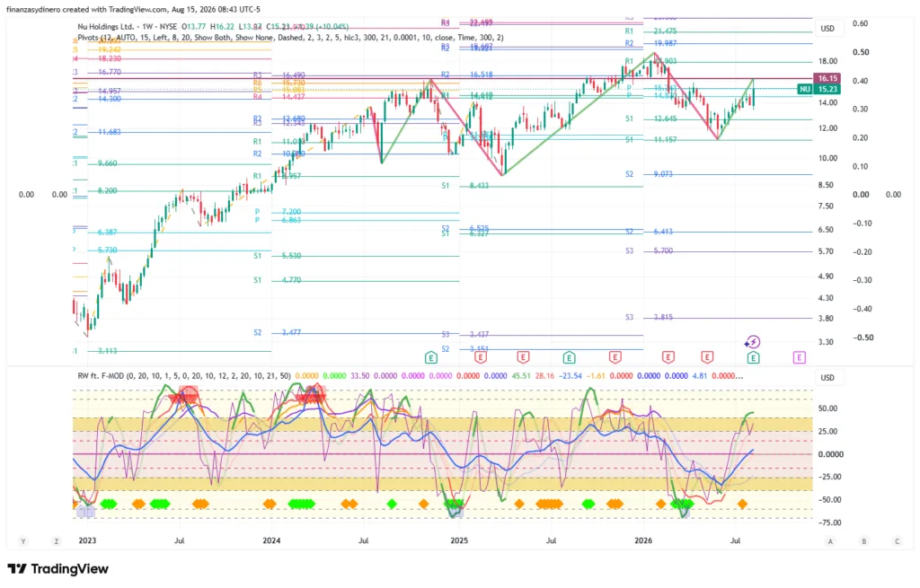This screenshot has width=920, height=588.
Task: Click the S2 6.413 pivot label
Action: point(649,232)
